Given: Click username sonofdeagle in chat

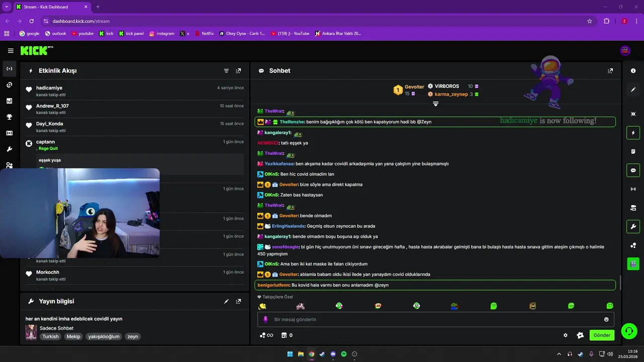Looking at the screenshot, I should [286, 247].
